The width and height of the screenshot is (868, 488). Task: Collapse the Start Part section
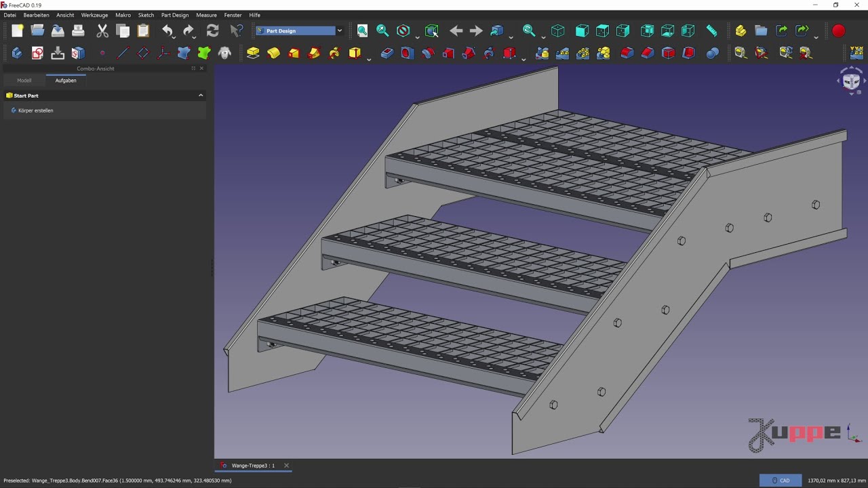tap(201, 96)
